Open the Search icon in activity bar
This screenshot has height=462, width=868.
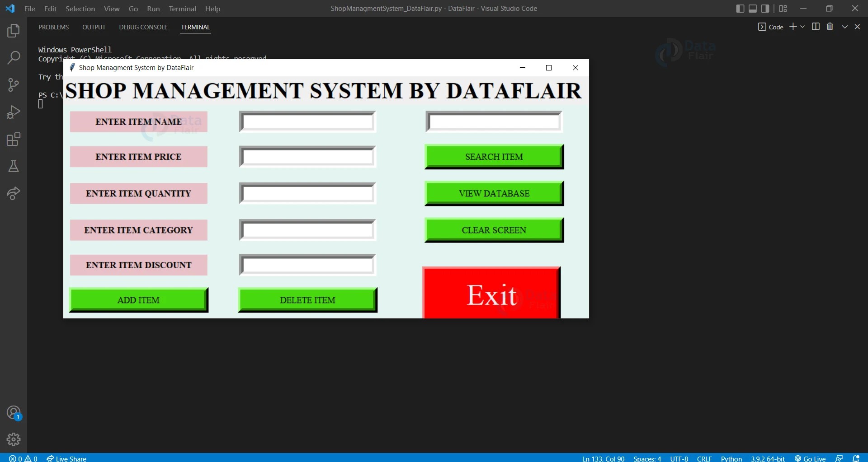point(13,58)
